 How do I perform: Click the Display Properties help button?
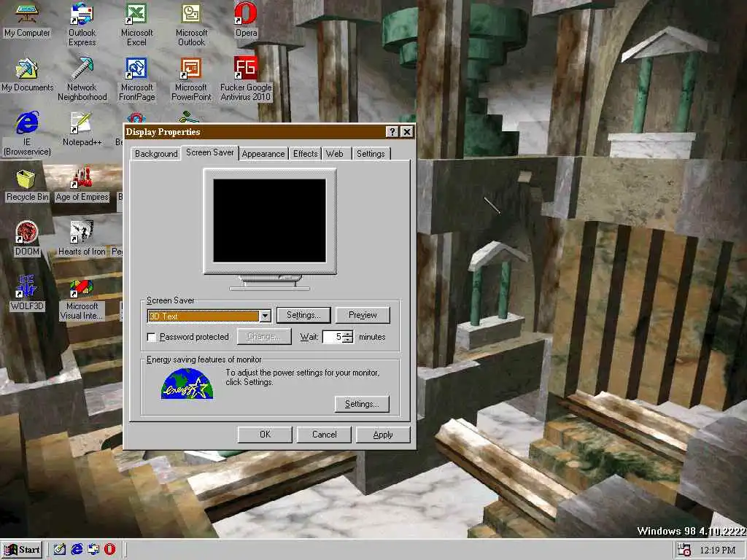392,132
